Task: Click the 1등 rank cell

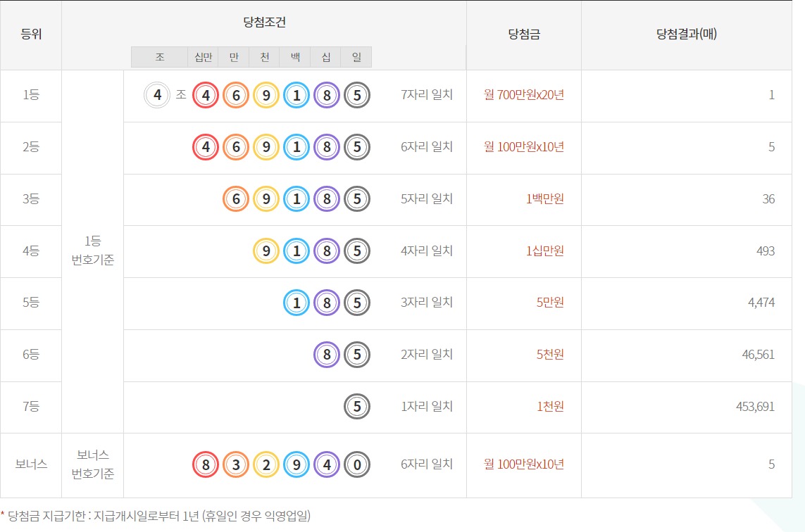Action: pos(31,96)
